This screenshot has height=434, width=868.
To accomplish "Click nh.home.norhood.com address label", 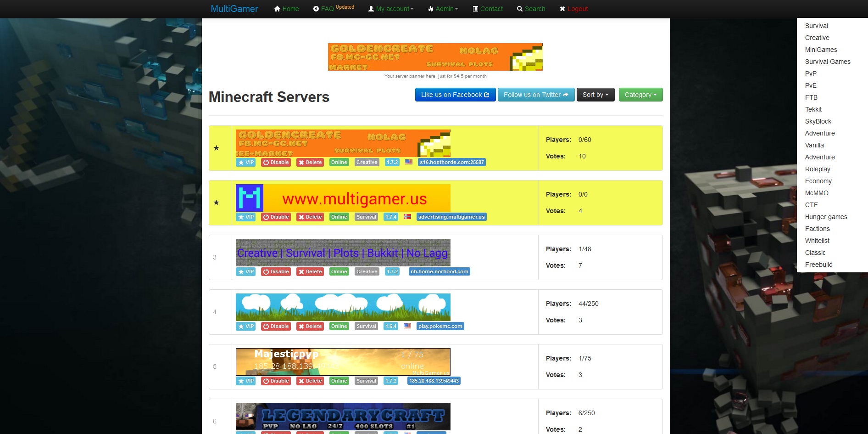I will click(x=439, y=271).
